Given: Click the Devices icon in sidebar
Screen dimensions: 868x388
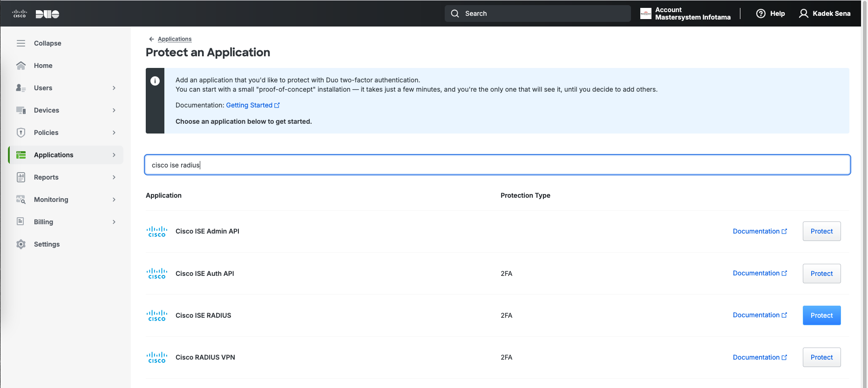Looking at the screenshot, I should [21, 110].
